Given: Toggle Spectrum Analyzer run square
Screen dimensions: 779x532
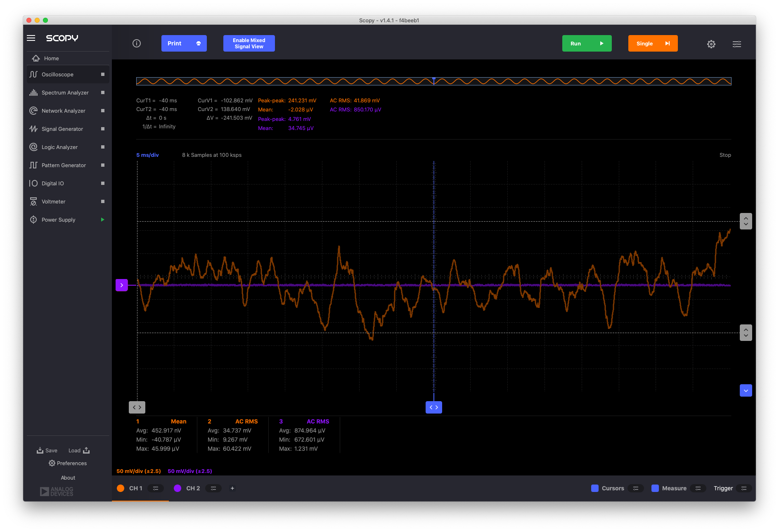Looking at the screenshot, I should click(103, 92).
